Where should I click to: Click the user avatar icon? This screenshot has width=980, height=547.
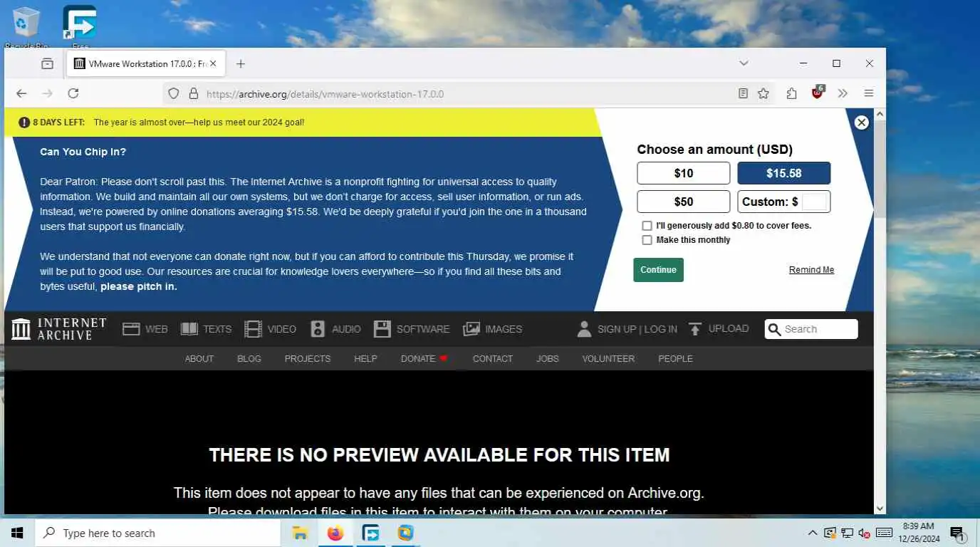(584, 329)
